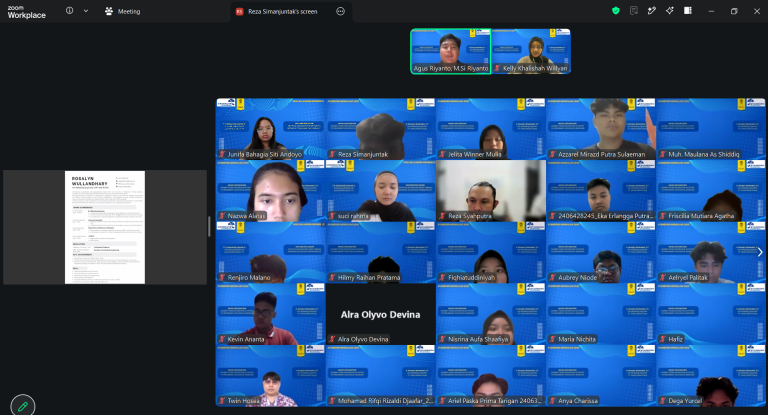Switch to the Meeting tab

pos(122,11)
